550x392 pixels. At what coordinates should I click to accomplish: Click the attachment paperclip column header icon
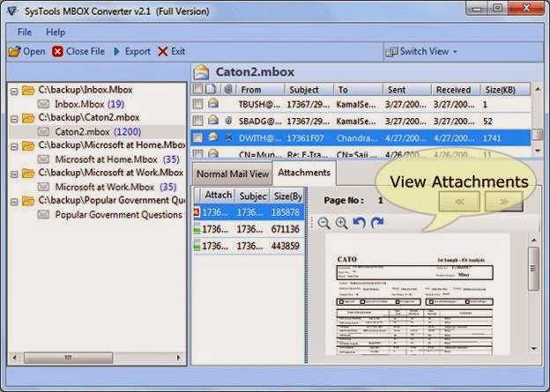tap(228, 89)
